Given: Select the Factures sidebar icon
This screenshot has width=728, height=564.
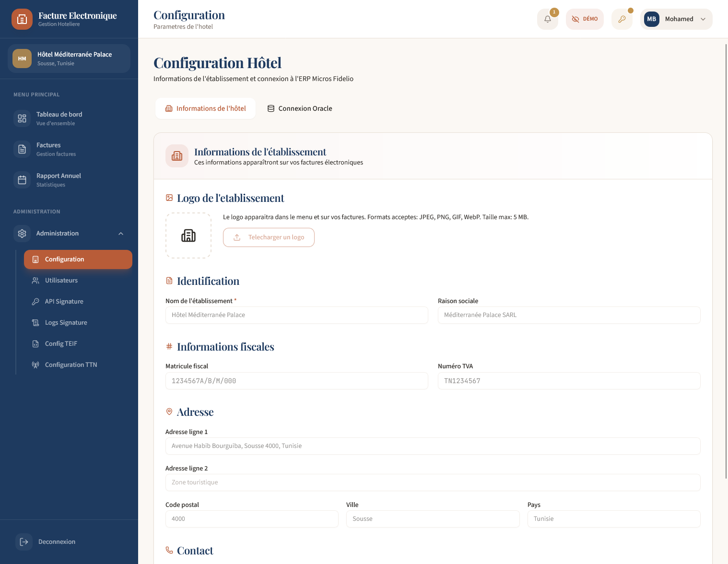Looking at the screenshot, I should 22,149.
